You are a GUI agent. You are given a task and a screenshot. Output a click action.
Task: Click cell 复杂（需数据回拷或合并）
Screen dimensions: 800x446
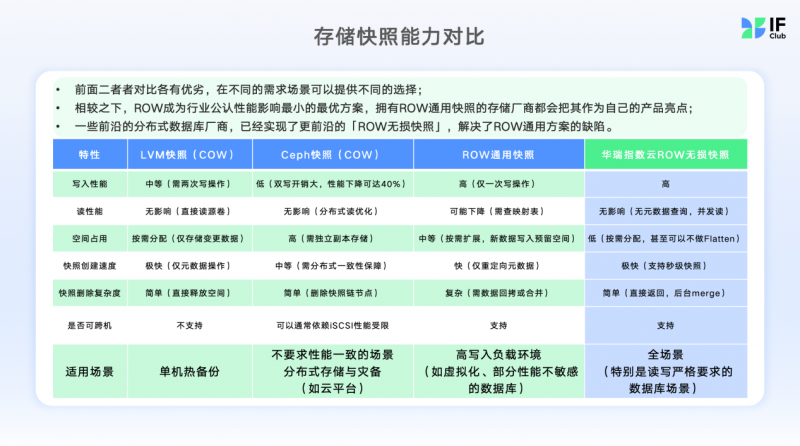click(498, 293)
